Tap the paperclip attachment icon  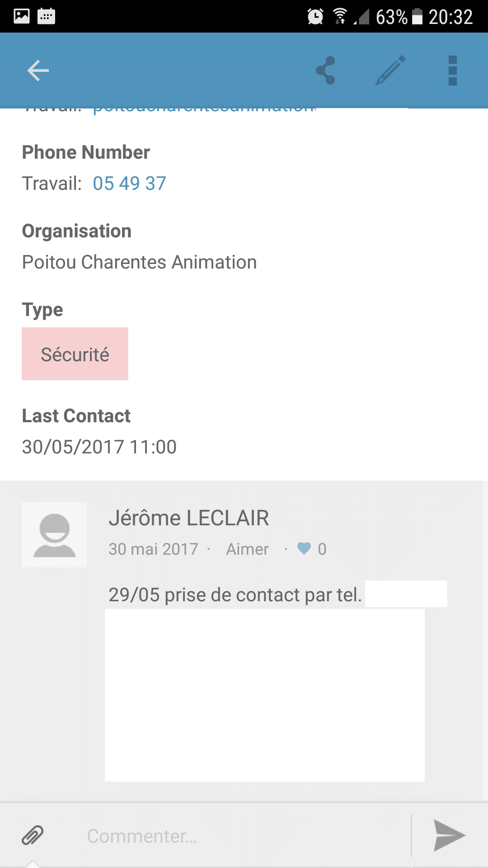pyautogui.click(x=33, y=835)
